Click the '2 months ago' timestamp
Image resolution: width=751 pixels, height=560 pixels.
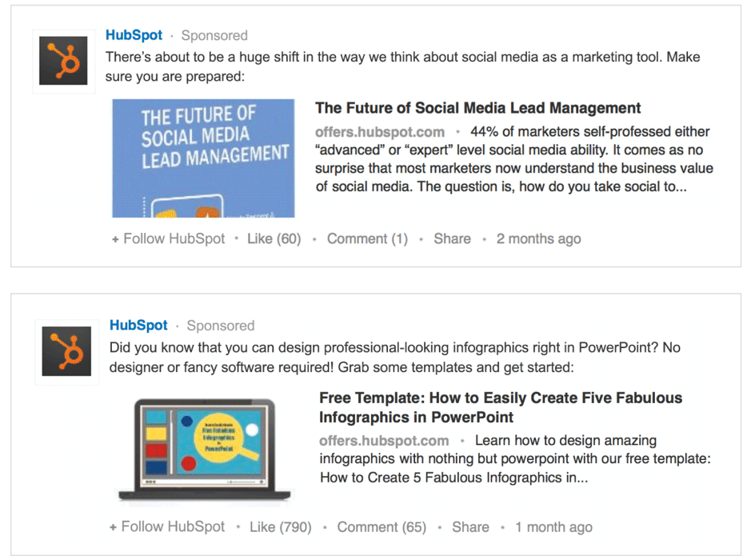click(538, 238)
